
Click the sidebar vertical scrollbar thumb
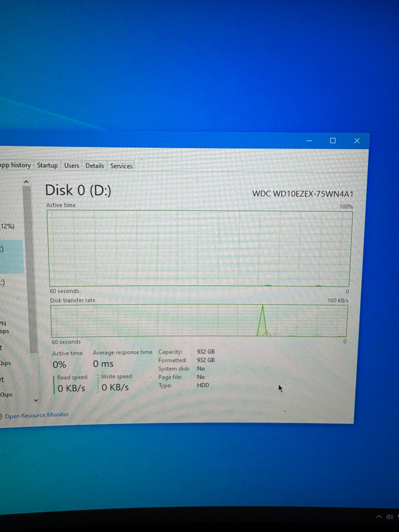(30, 269)
